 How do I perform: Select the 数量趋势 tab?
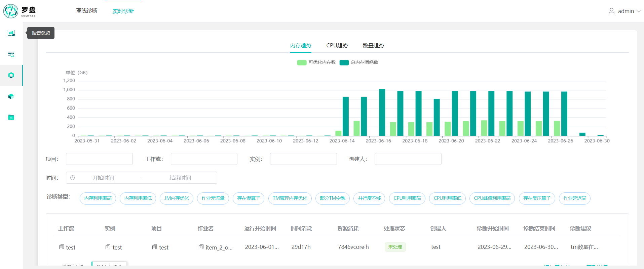[373, 45]
